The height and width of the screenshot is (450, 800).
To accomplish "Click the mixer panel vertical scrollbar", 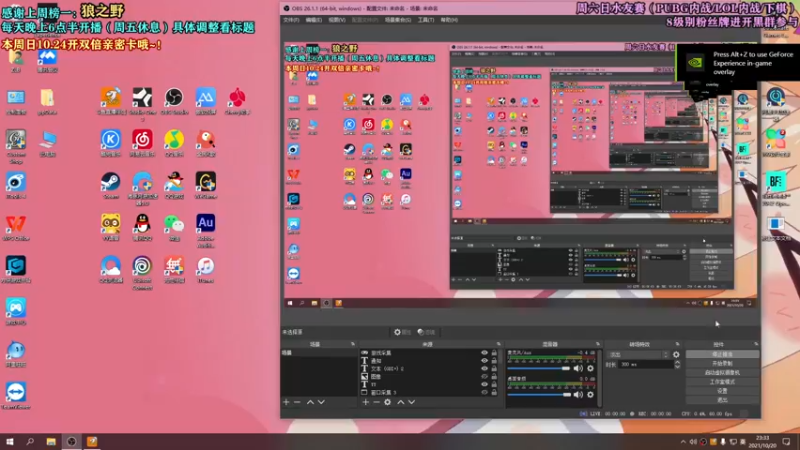I will click(x=599, y=379).
